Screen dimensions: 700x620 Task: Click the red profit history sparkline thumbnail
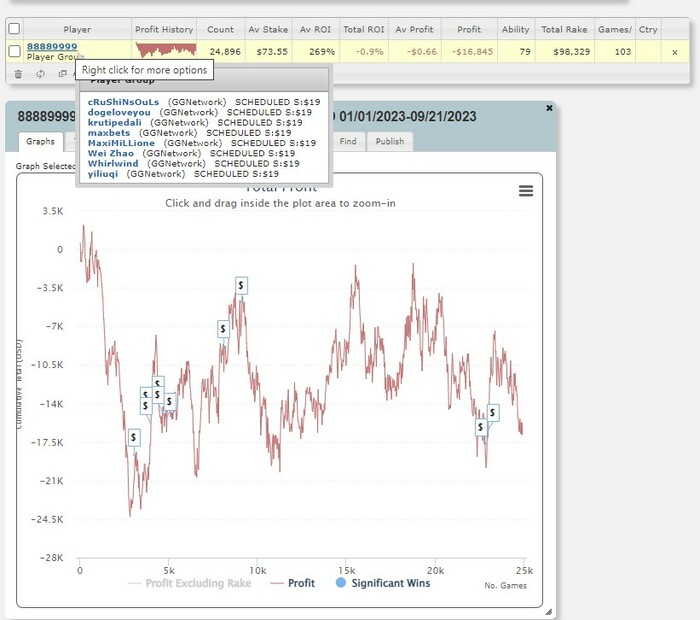pos(166,50)
